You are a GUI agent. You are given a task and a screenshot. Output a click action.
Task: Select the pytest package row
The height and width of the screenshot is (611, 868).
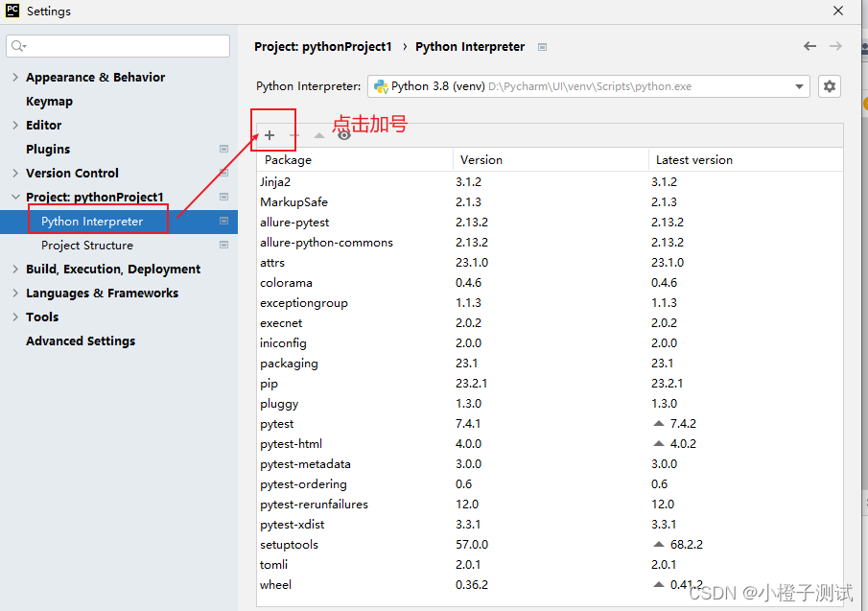(x=550, y=423)
